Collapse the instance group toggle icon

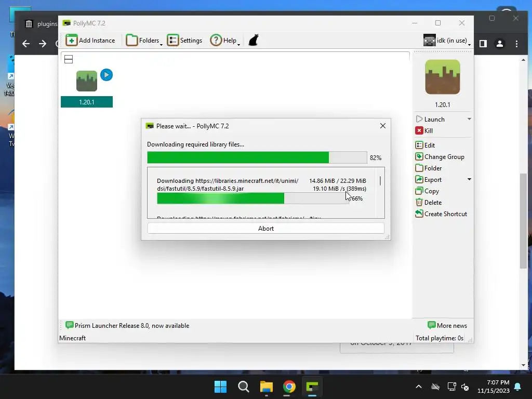[x=69, y=59]
